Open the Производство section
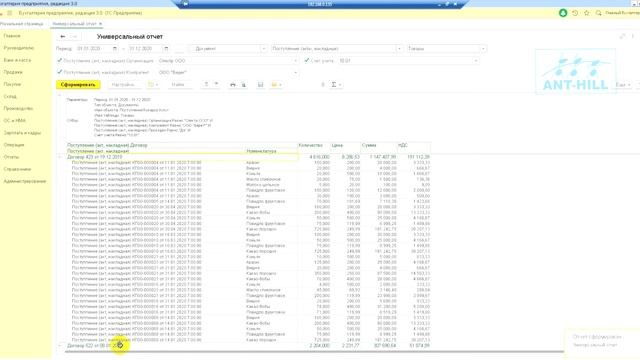This screenshot has width=640, height=360. click(18, 109)
